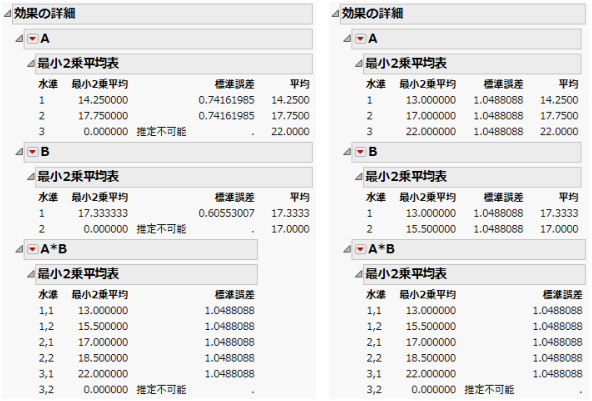Screen dimensions: 592x401
Task: Click level 3,1 row label in left A*B table
Action: (x=46, y=374)
